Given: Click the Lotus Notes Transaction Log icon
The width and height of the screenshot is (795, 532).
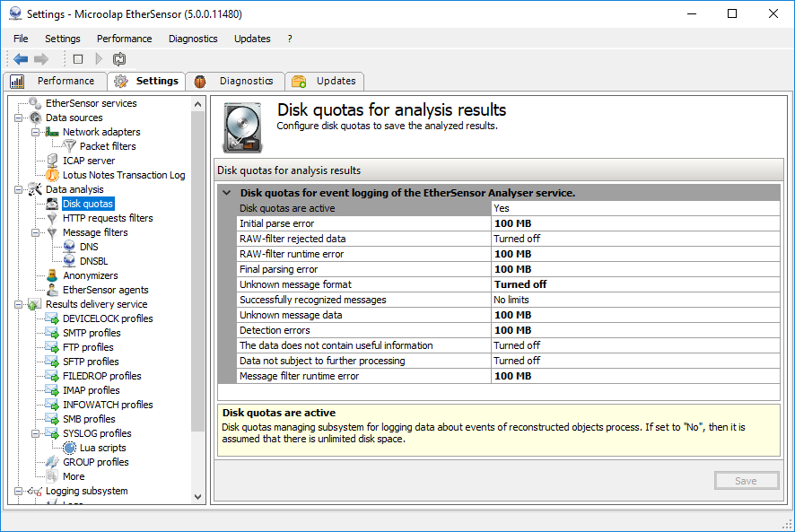Looking at the screenshot, I should click(x=52, y=175).
